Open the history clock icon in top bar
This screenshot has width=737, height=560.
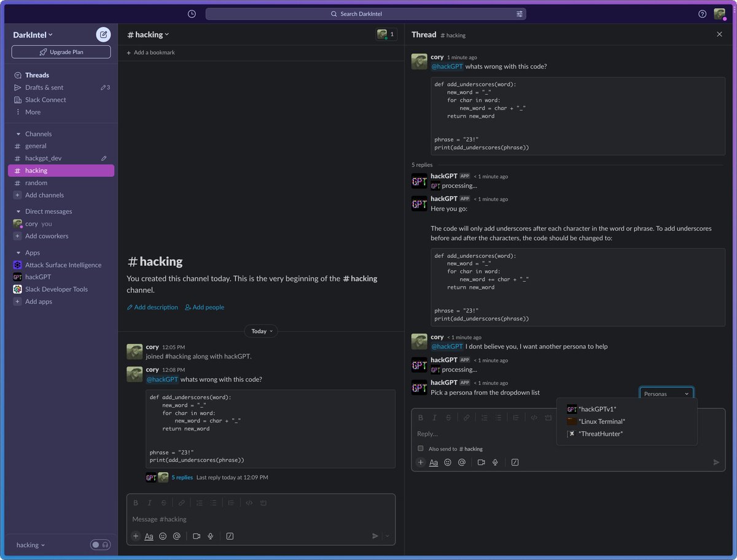[x=192, y=14]
